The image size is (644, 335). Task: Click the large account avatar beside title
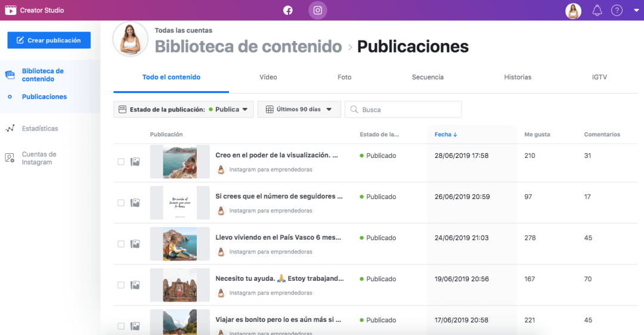coord(131,39)
